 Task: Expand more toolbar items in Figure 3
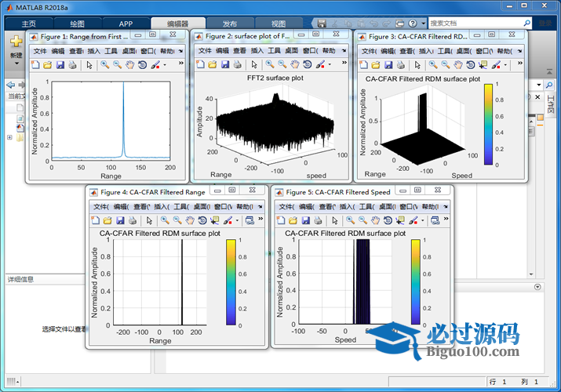tap(520, 63)
